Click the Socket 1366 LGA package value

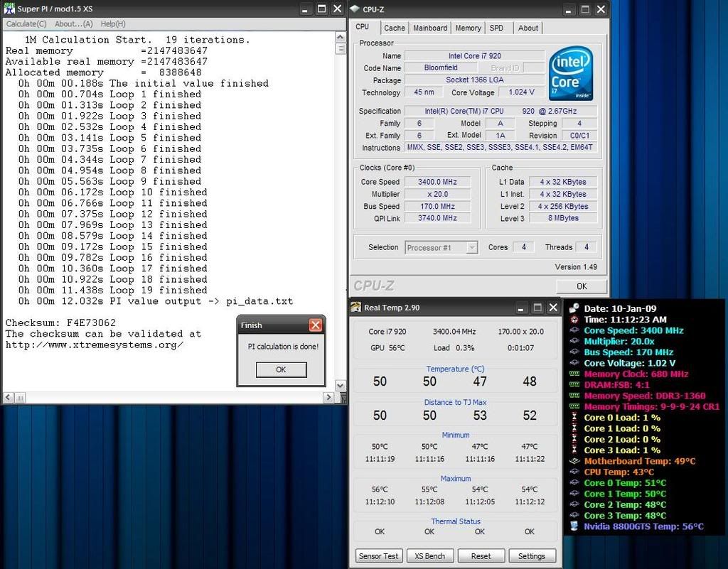click(x=474, y=80)
